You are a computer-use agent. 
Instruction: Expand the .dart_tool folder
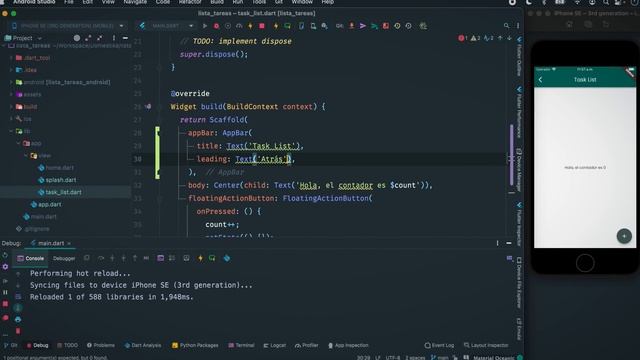click(11, 58)
